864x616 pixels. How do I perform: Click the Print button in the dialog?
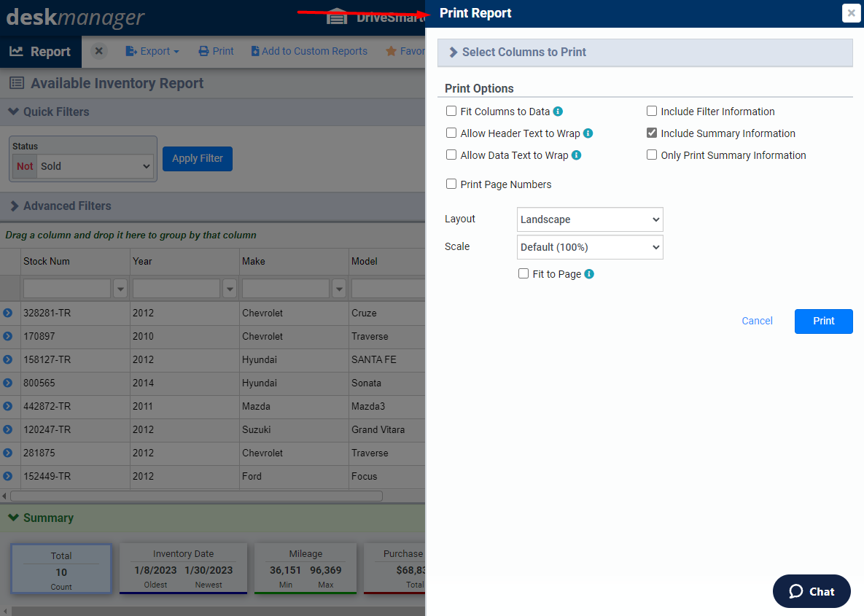(x=823, y=321)
